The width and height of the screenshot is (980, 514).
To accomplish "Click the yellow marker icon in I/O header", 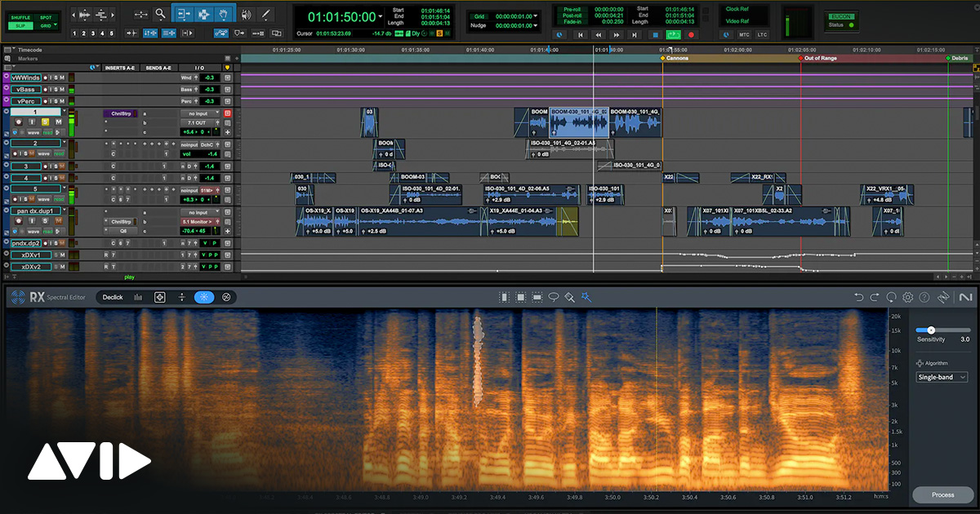I will (x=227, y=68).
